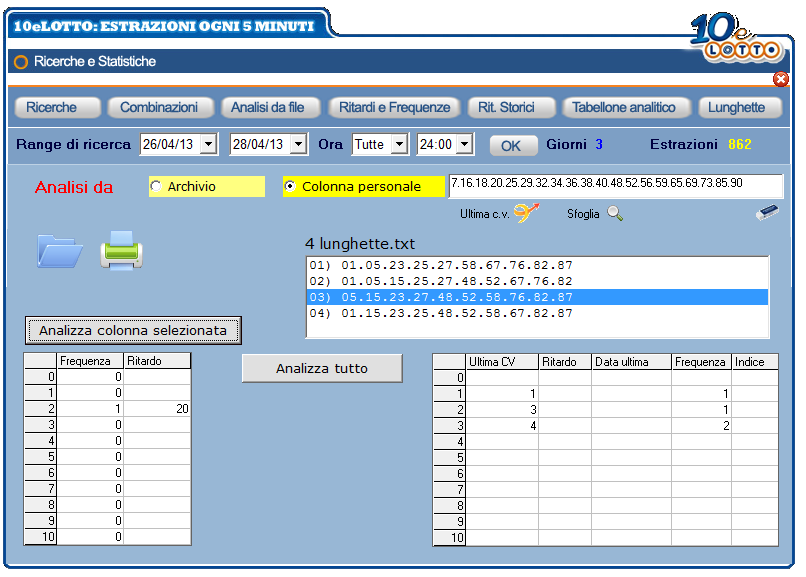
Task: Click the Giorni value 3
Action: 599,144
